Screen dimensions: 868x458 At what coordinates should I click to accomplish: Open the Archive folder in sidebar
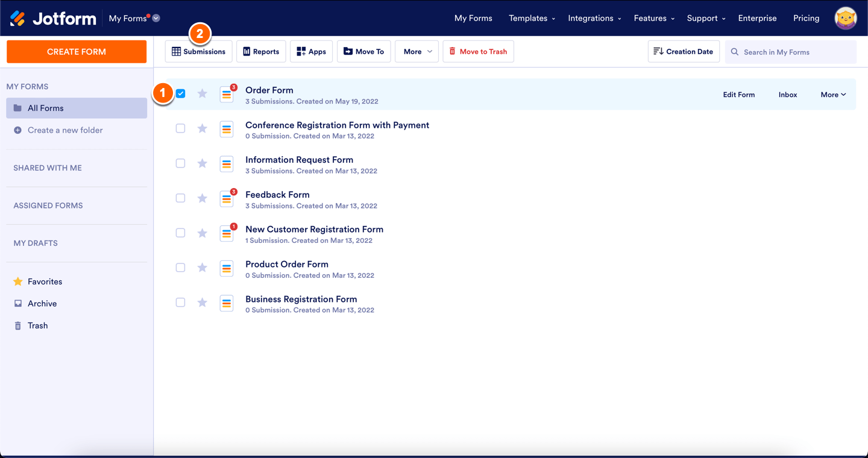(x=42, y=304)
